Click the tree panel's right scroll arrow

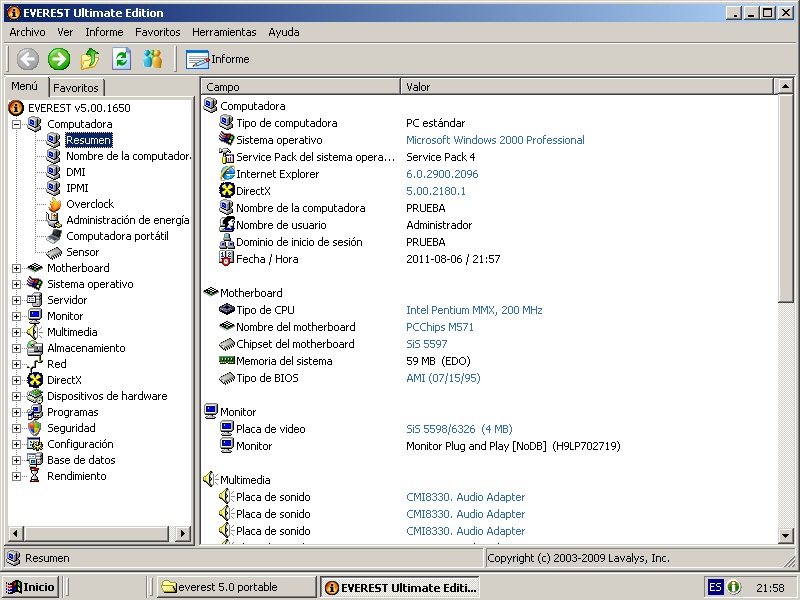click(x=182, y=534)
